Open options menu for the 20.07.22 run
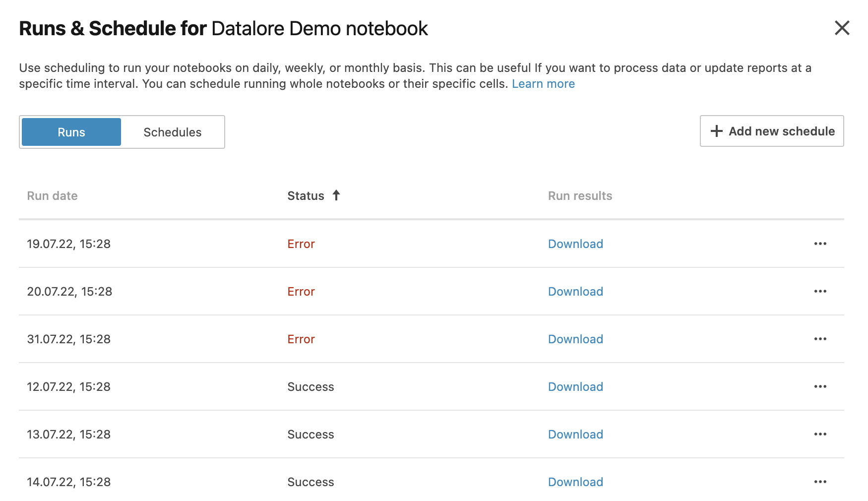The height and width of the screenshot is (501, 868). (820, 291)
